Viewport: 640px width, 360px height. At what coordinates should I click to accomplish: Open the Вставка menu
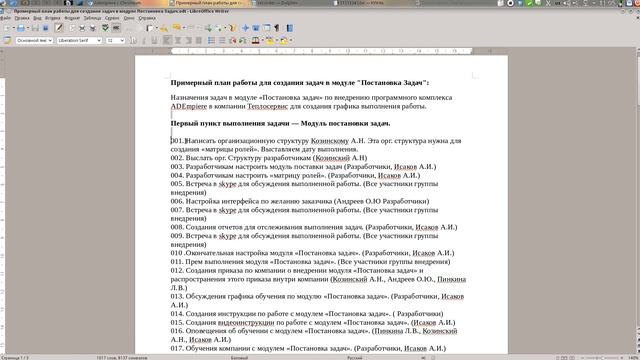53,18
